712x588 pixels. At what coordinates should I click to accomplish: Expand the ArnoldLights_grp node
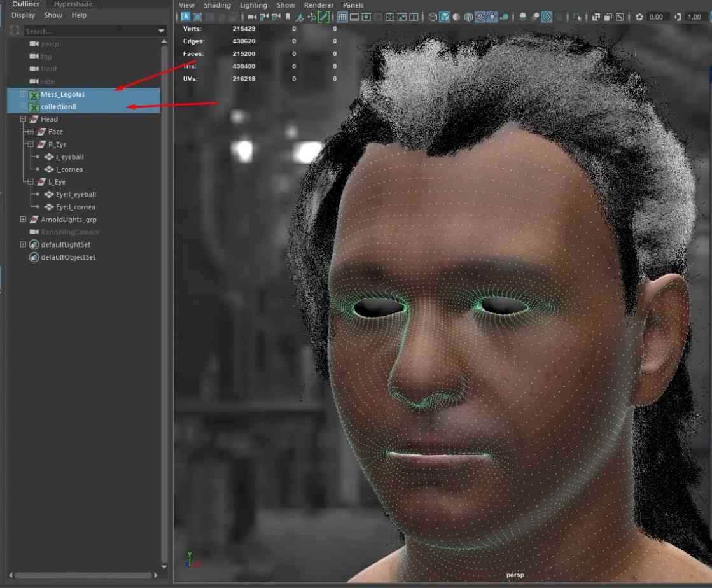[23, 220]
